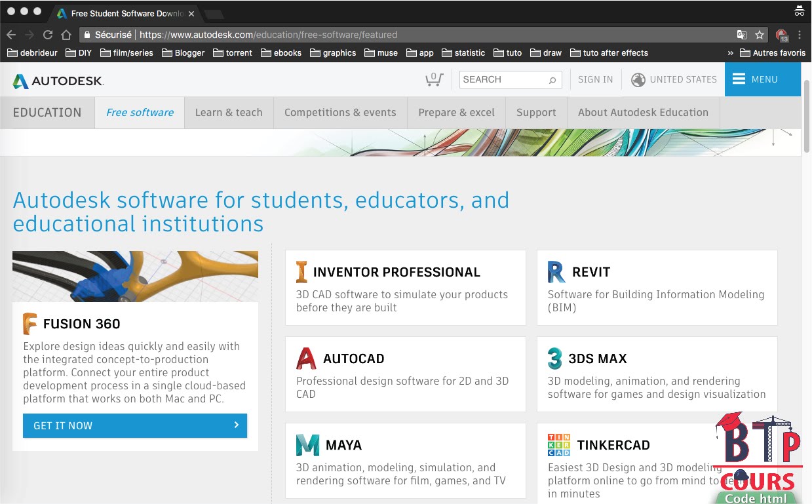Click the extension icon with badge 13

[x=781, y=35]
